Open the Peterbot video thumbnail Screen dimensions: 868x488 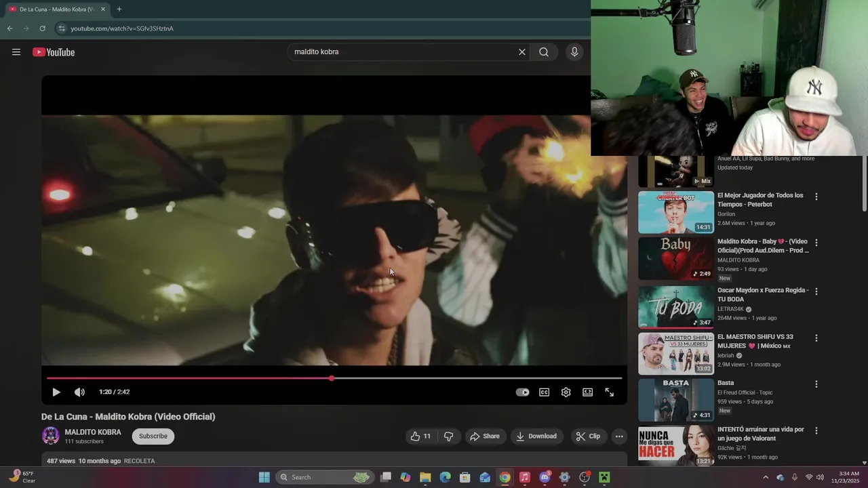[x=676, y=212]
